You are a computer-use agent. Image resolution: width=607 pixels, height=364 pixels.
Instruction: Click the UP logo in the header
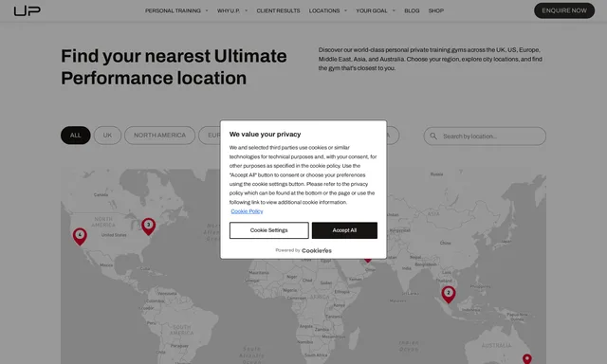[x=28, y=10]
